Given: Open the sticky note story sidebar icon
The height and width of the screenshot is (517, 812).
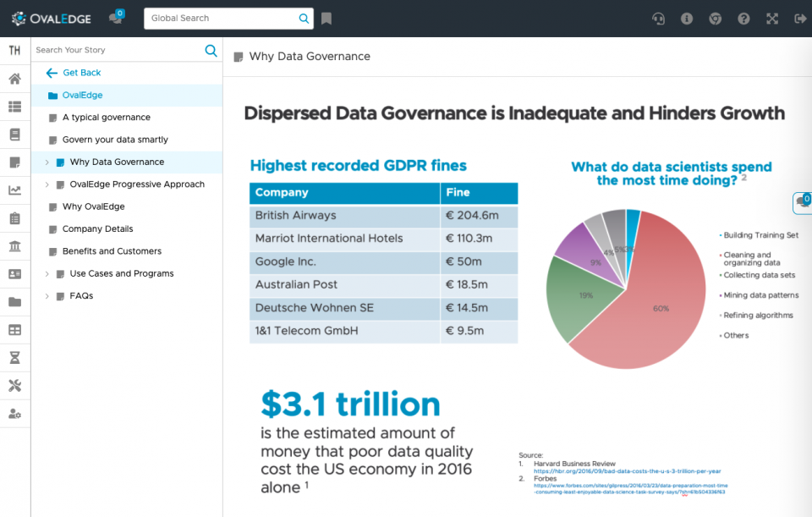Looking at the screenshot, I should [x=14, y=162].
